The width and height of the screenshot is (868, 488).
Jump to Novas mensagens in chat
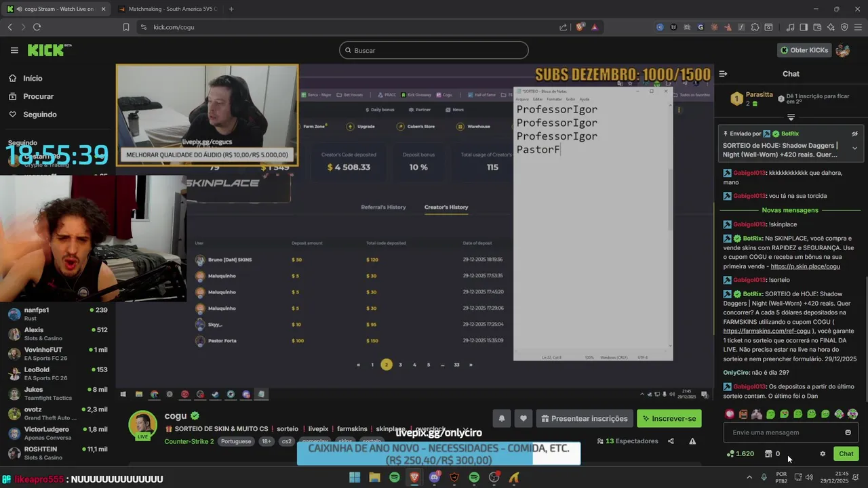(790, 210)
